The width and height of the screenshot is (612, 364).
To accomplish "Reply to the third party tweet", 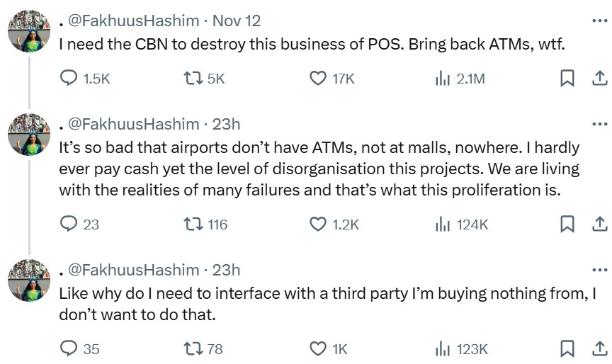I will click(68, 348).
